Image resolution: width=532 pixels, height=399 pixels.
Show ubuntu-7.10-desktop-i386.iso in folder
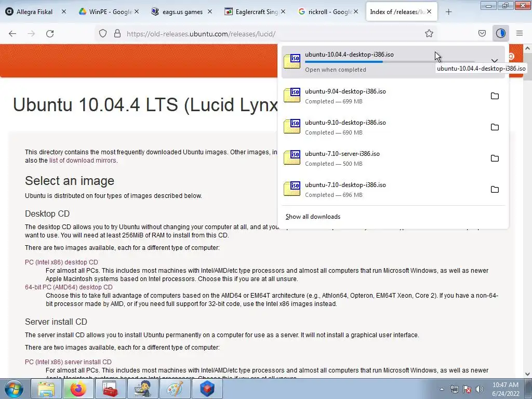495,190
